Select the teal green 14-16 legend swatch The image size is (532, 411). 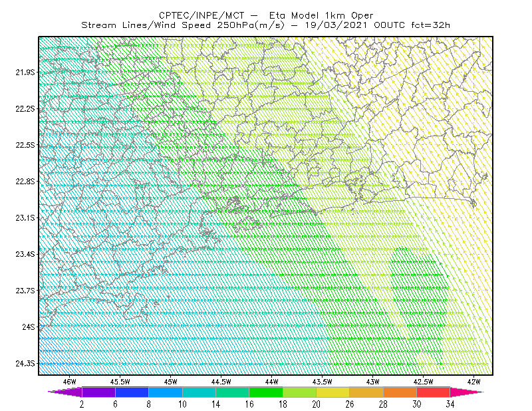point(232,392)
